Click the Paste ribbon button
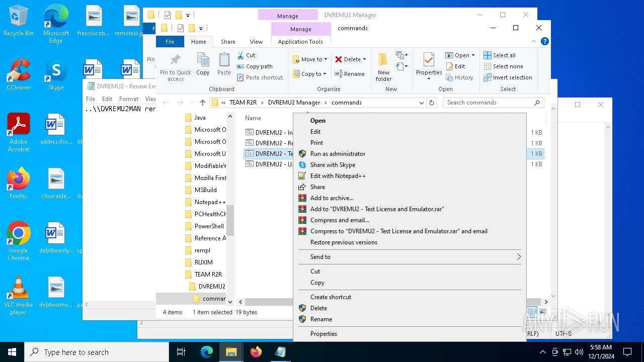Screen dimensions: 644x362 [224, 64]
